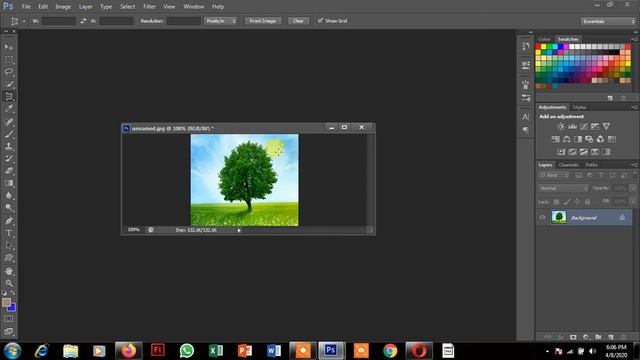Open the Filter menu
Screen dimensions: 640x360
(x=149, y=7)
